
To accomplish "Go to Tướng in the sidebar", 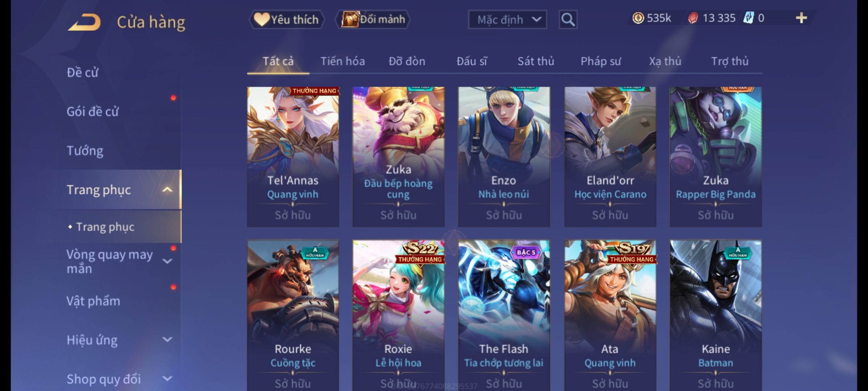I will point(85,151).
